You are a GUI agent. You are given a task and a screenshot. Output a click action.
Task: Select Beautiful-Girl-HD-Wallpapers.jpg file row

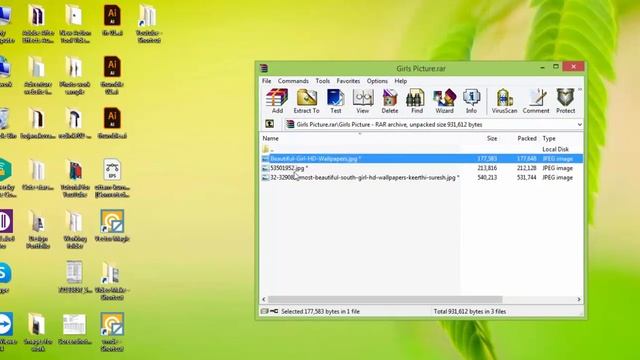pyautogui.click(x=422, y=158)
